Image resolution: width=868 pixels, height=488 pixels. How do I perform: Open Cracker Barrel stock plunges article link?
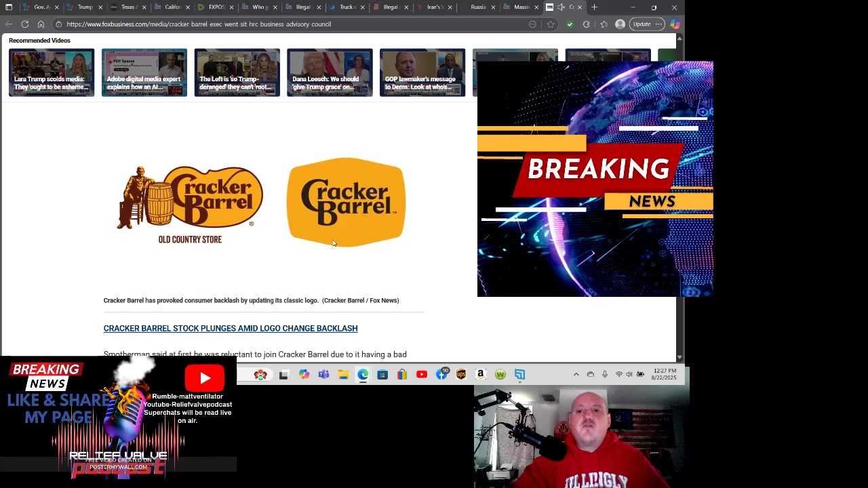(x=231, y=328)
